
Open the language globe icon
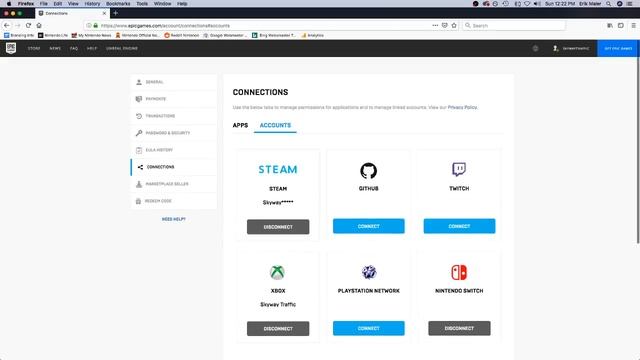tap(535, 48)
